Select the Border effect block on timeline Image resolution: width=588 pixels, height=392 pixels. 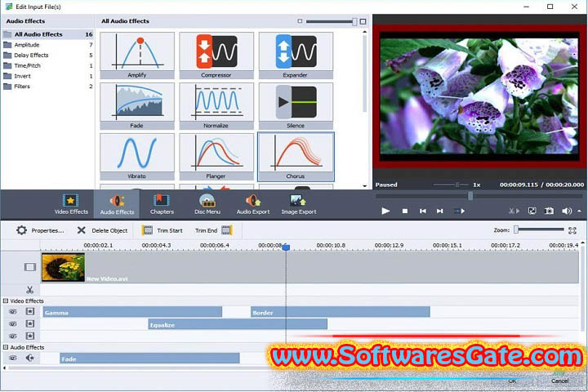[x=340, y=312]
